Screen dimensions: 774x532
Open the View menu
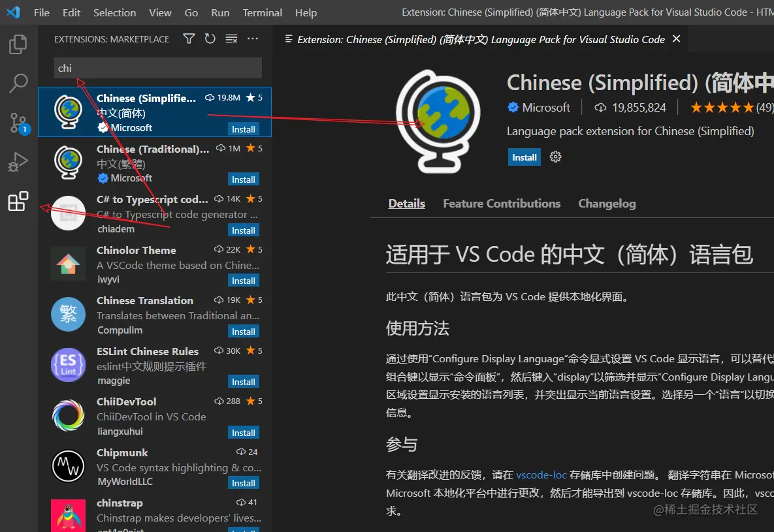point(161,12)
